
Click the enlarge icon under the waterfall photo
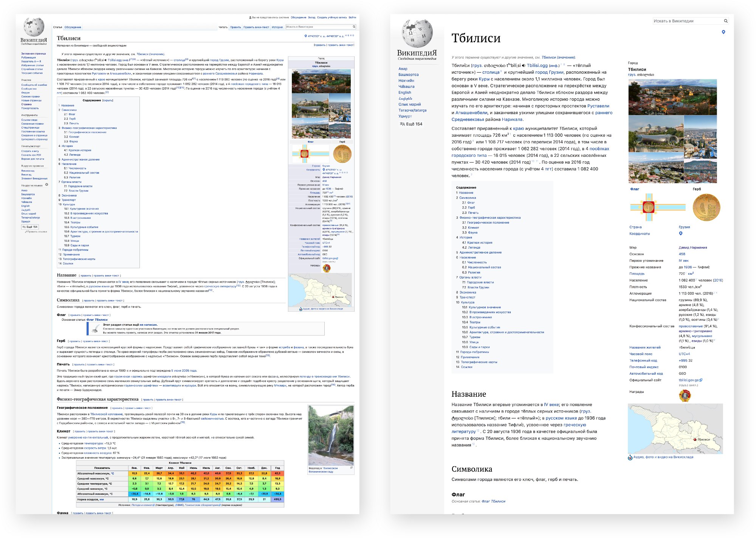pyautogui.click(x=352, y=468)
